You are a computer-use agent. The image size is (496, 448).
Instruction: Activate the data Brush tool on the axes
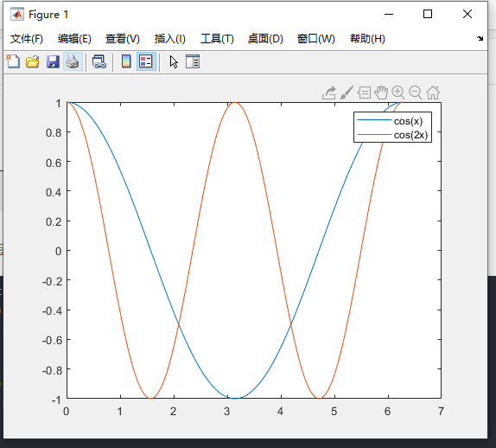pos(347,93)
